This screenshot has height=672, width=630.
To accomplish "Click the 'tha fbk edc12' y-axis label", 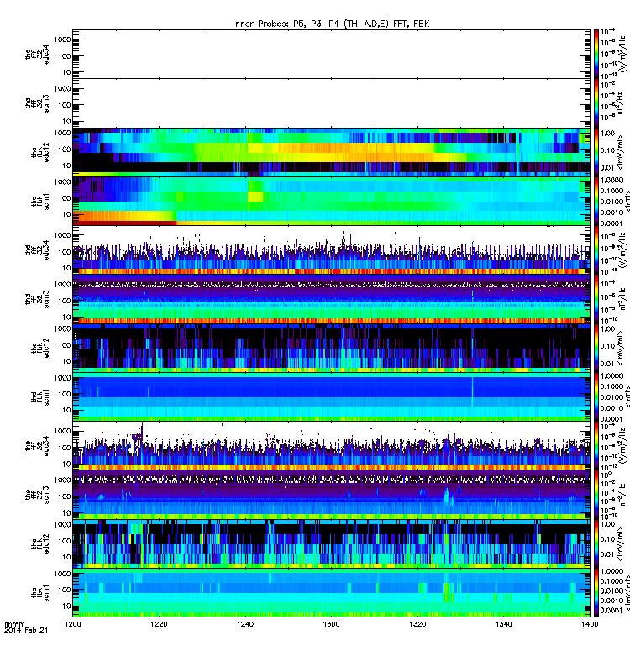I will click(40, 152).
